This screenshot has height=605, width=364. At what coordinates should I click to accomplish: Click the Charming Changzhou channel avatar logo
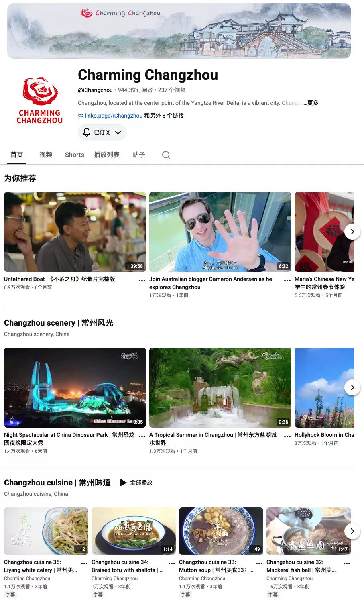click(x=40, y=100)
